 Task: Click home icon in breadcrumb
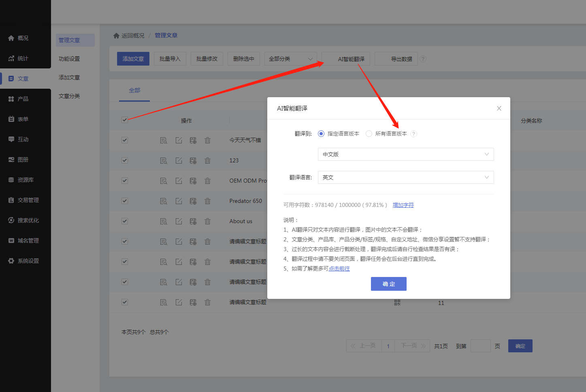(x=116, y=36)
